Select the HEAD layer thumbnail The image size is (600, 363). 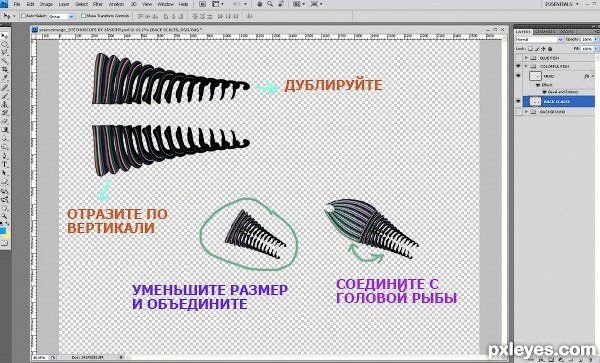pos(535,76)
